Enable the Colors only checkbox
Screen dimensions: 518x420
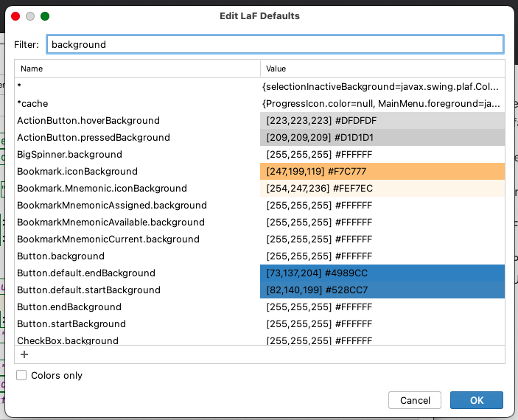coord(24,376)
